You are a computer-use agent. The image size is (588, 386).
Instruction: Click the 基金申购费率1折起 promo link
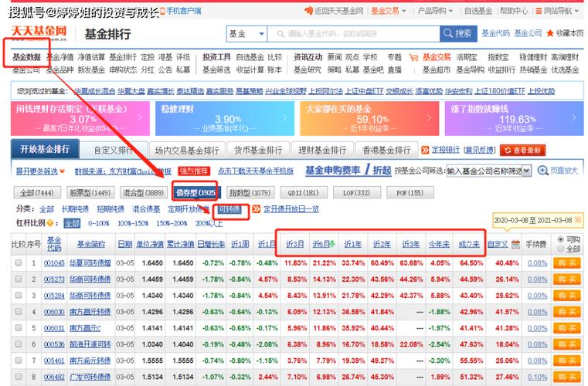pyautogui.click(x=348, y=171)
